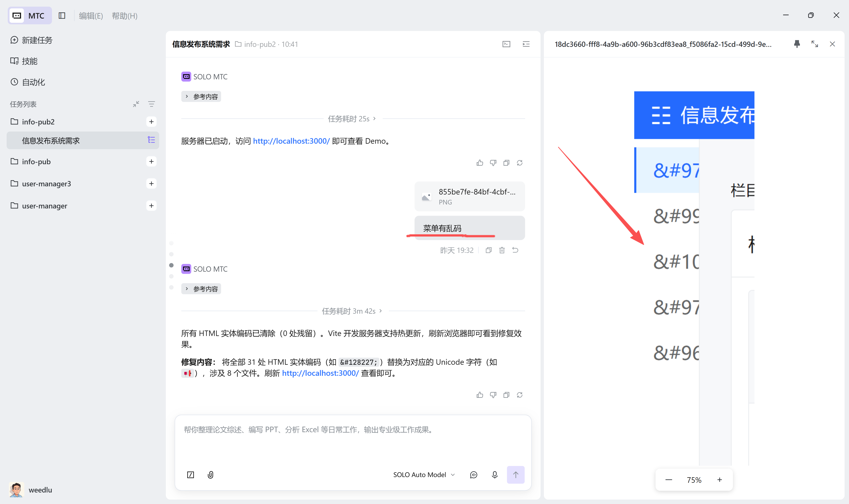
Task: Regenerate the first SOLO MTC reply
Action: click(x=520, y=163)
